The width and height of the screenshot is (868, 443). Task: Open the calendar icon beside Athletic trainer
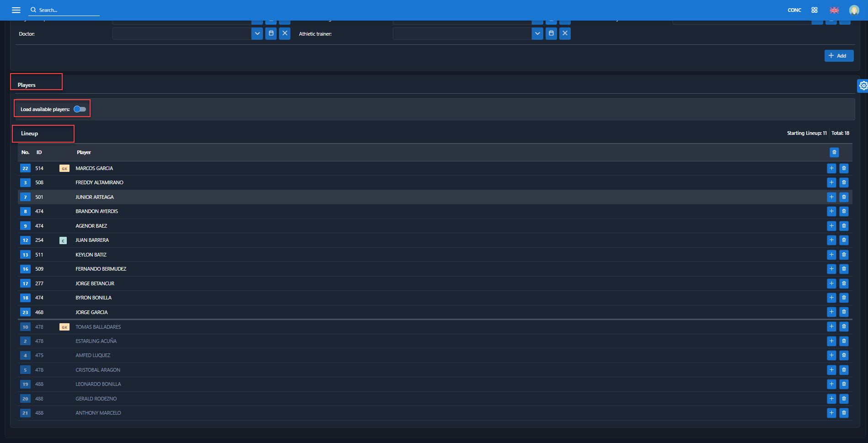click(551, 33)
